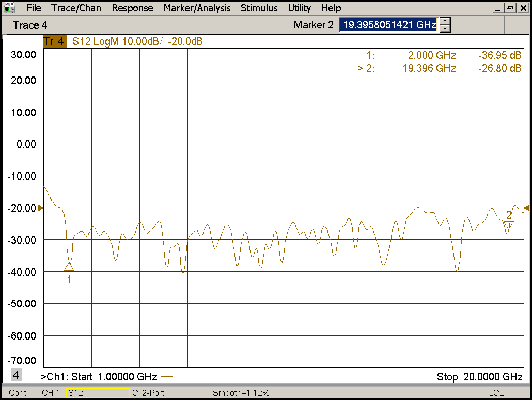Click the Smooth=1.12% status indicator
The image size is (532, 400).
click(x=241, y=393)
